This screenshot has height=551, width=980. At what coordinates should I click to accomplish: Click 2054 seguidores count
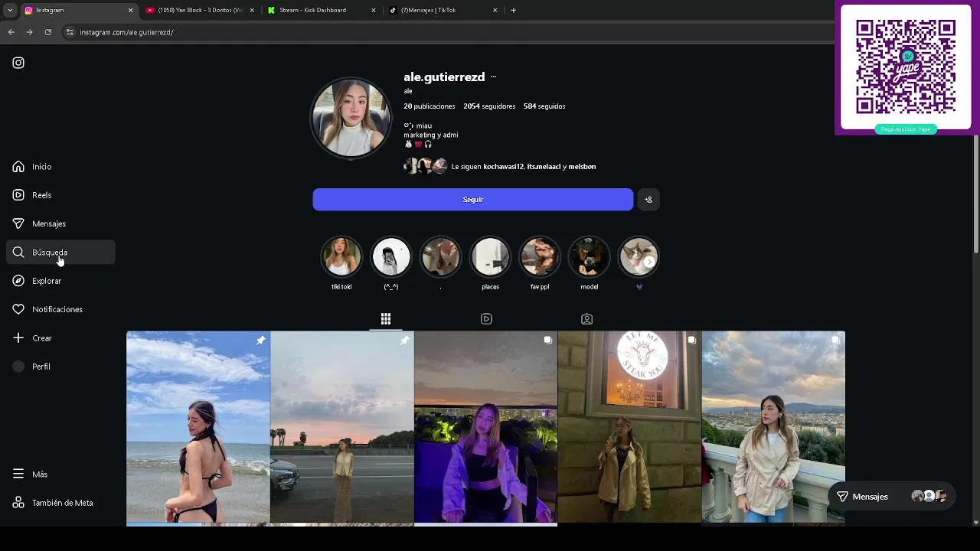(489, 106)
